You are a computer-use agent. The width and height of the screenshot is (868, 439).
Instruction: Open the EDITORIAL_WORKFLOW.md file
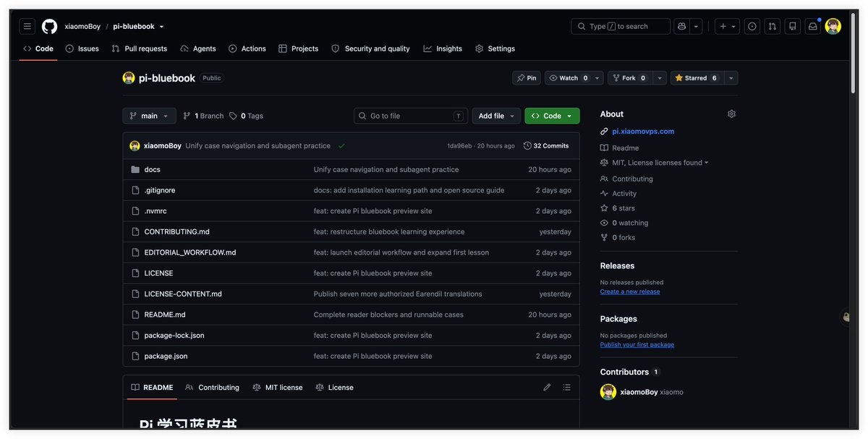[190, 252]
